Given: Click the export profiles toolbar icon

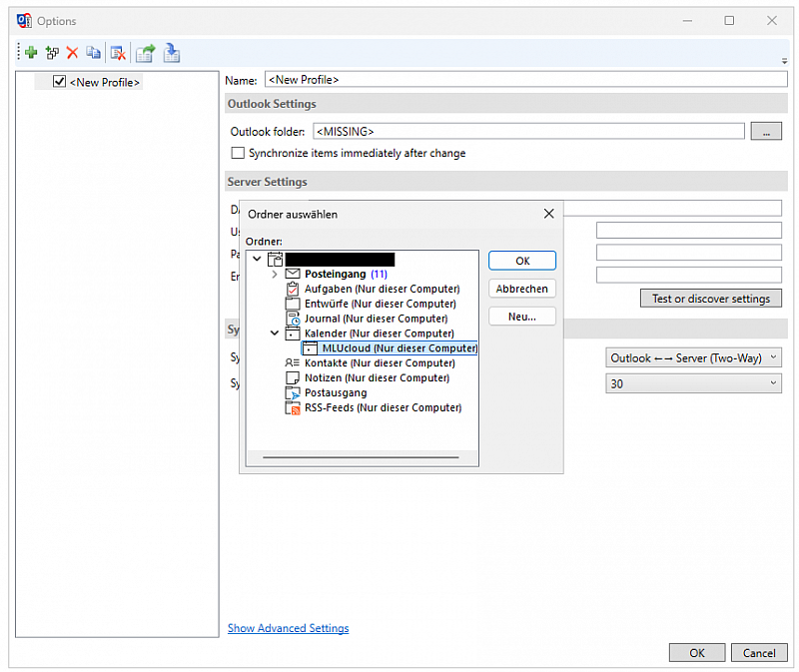Looking at the screenshot, I should click(146, 53).
